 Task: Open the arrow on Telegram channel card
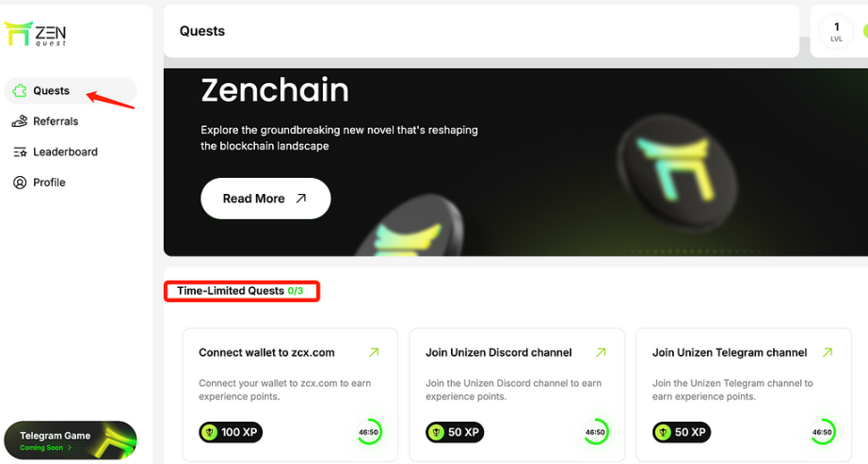click(x=828, y=352)
